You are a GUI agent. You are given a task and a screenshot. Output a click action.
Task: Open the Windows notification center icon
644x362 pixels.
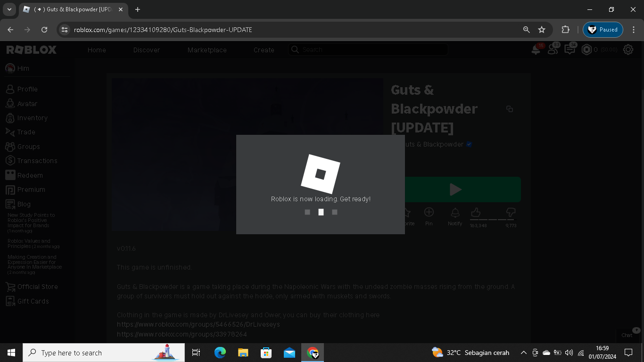628,353
